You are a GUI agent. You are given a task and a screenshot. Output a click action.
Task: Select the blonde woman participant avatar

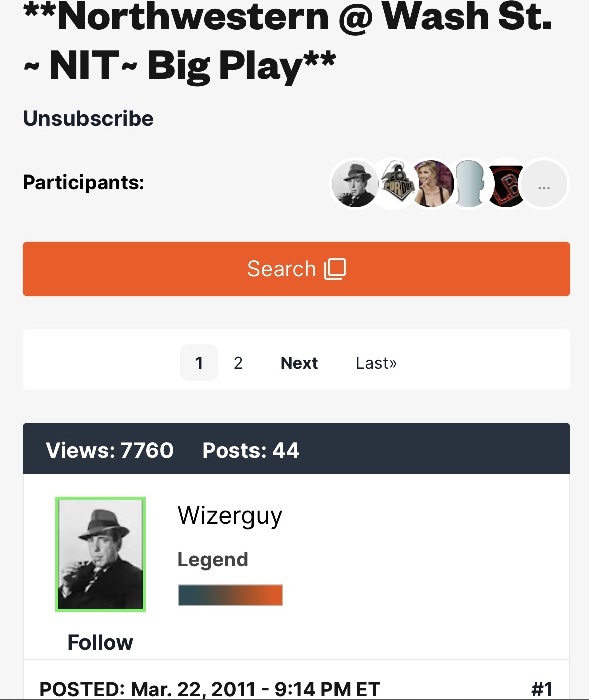(432, 184)
